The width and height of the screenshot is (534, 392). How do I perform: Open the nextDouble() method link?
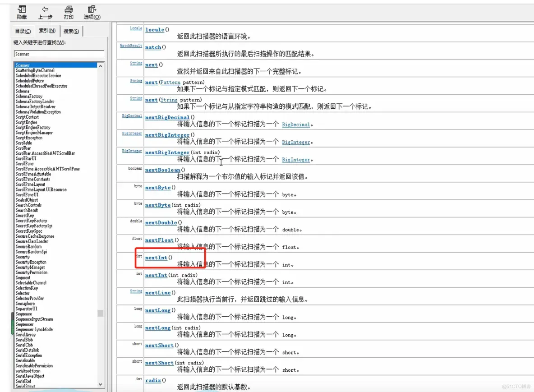tap(161, 222)
